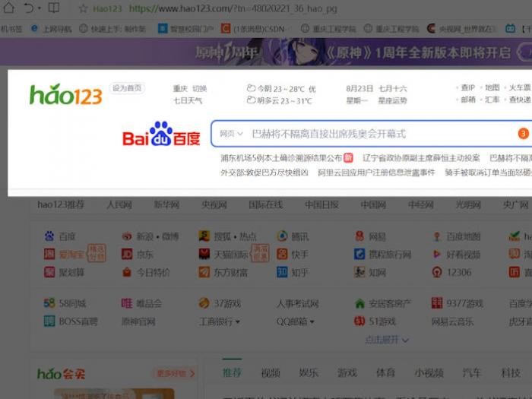532x399 pixels.
Task: Click tomorrow's 多云 weather icon
Action: [x=251, y=100]
